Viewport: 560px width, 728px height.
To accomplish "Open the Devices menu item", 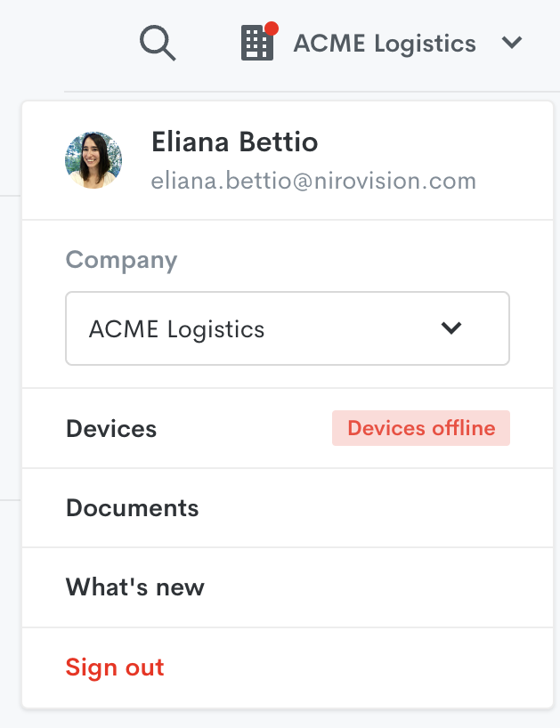I will click(x=111, y=429).
